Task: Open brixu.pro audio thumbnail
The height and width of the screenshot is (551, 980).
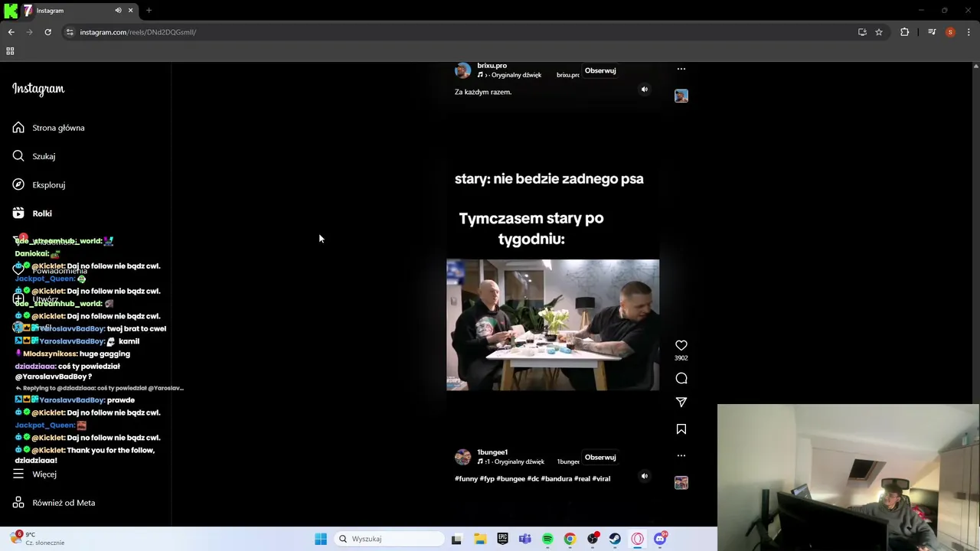Action: 681,96
